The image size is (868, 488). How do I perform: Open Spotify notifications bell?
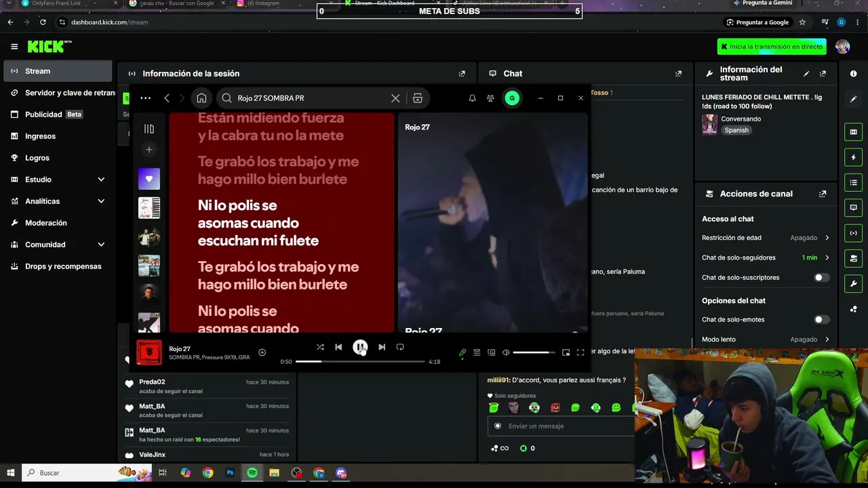tap(472, 98)
